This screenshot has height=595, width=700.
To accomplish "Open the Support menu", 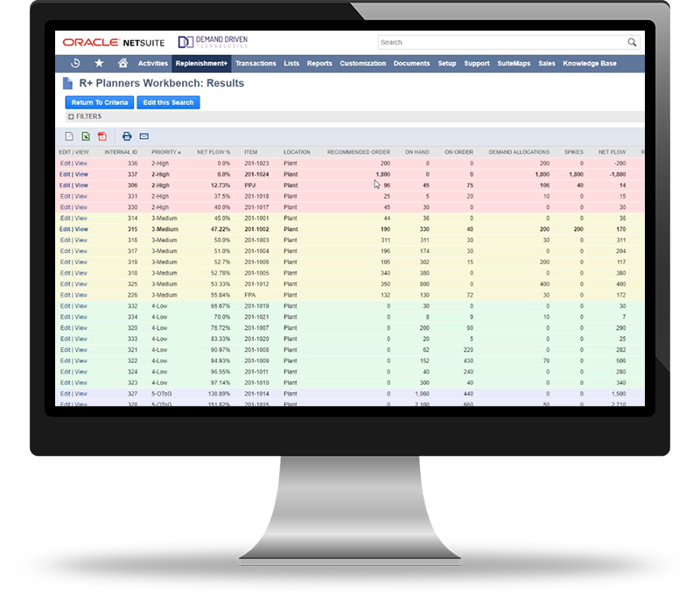I will point(477,63).
